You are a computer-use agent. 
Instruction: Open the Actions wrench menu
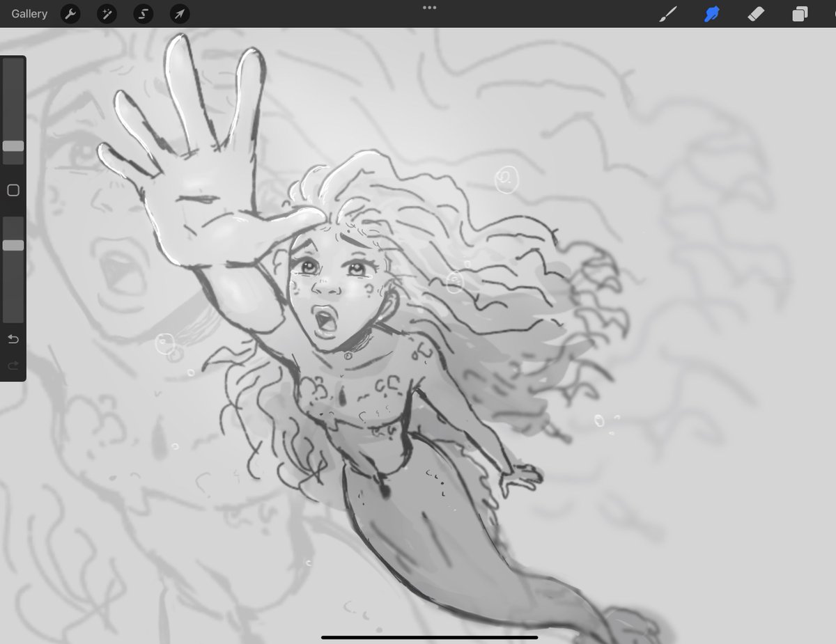click(x=70, y=14)
